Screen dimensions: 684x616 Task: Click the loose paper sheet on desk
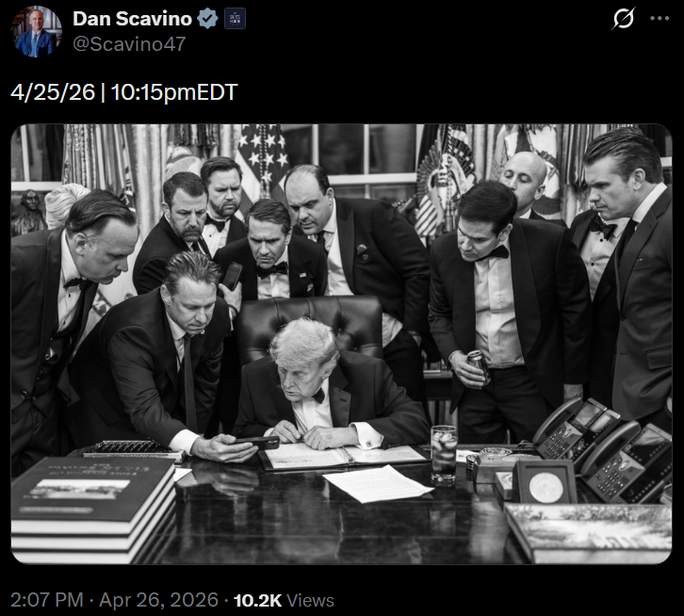pos(378,483)
